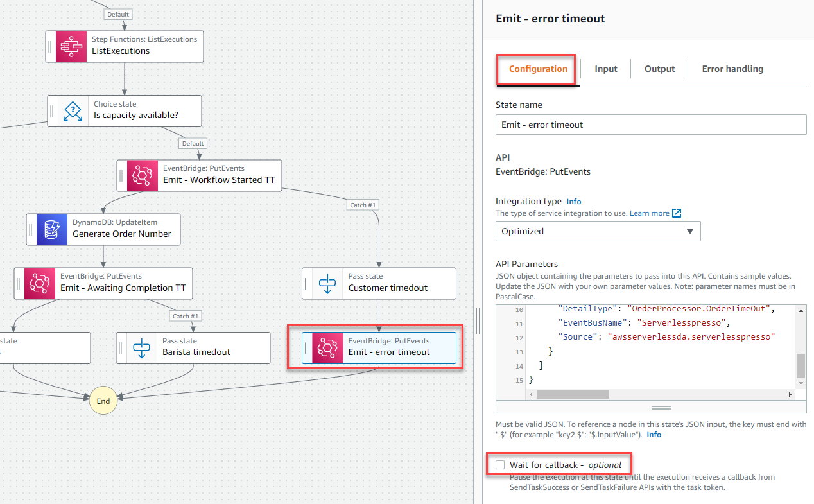Image resolution: width=814 pixels, height=504 pixels.
Task: Click the API Parameters horizontal scrollbar
Action: 660,394
